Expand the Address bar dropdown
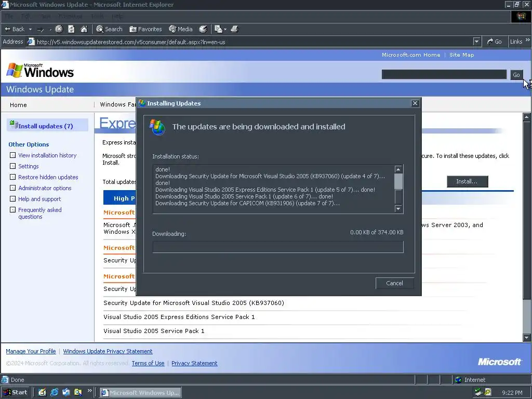This screenshot has width=532, height=399. tap(477, 42)
